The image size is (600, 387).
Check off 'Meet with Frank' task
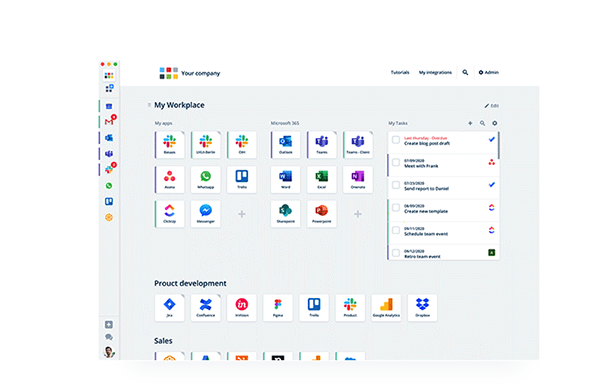396,163
